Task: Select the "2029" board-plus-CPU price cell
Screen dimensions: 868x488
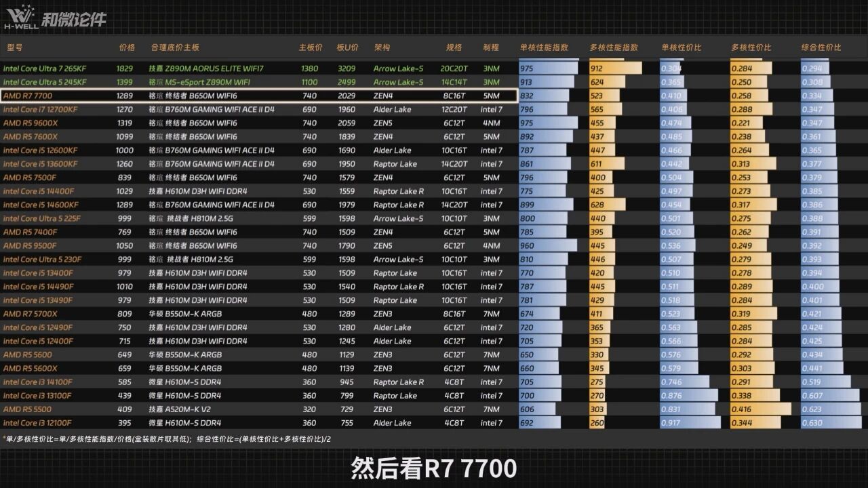Action: [347, 96]
